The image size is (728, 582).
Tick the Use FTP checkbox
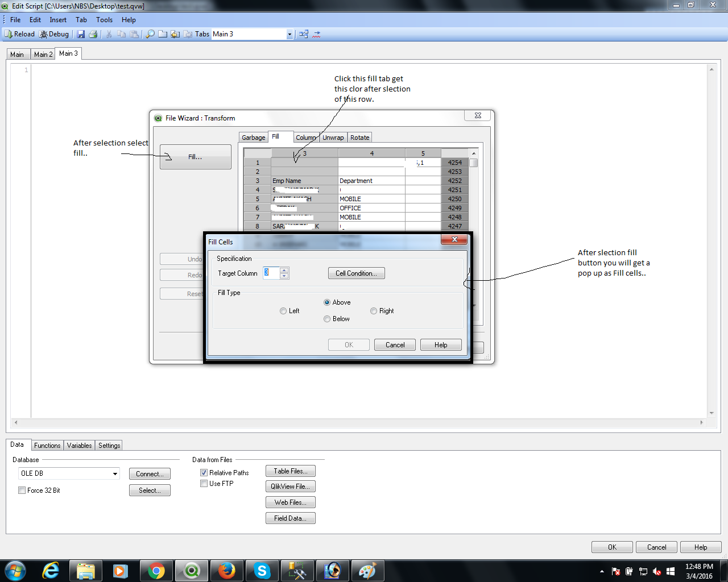204,484
